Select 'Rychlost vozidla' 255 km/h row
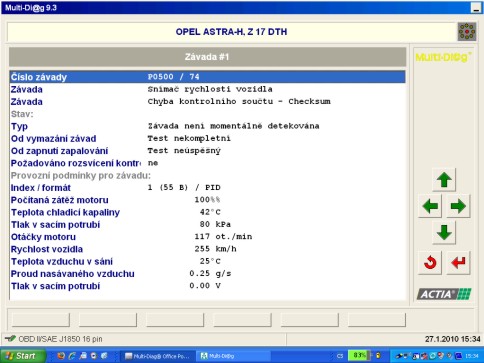Screen dimensions: 484x363 click(208, 249)
